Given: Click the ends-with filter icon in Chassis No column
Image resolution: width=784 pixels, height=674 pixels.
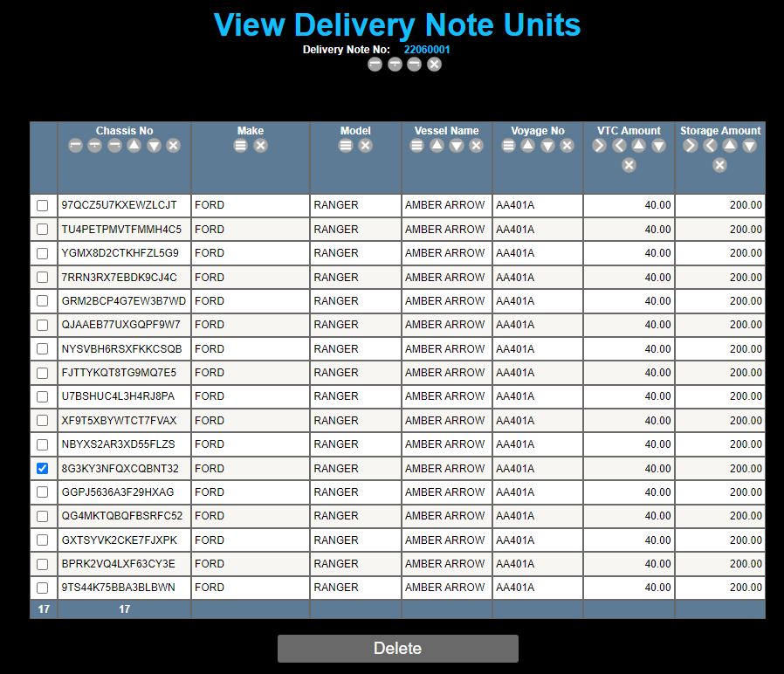Looking at the screenshot, I should click(114, 146).
